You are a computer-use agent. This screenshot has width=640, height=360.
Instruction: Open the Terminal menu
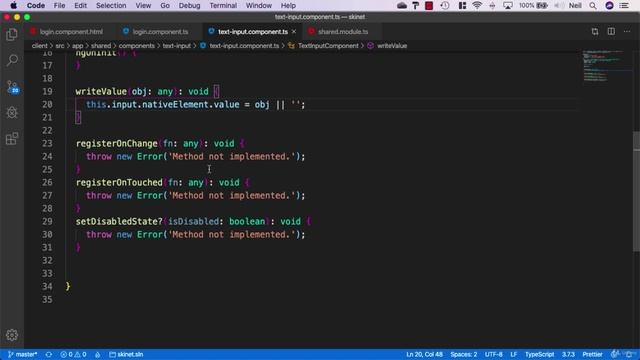223,6
